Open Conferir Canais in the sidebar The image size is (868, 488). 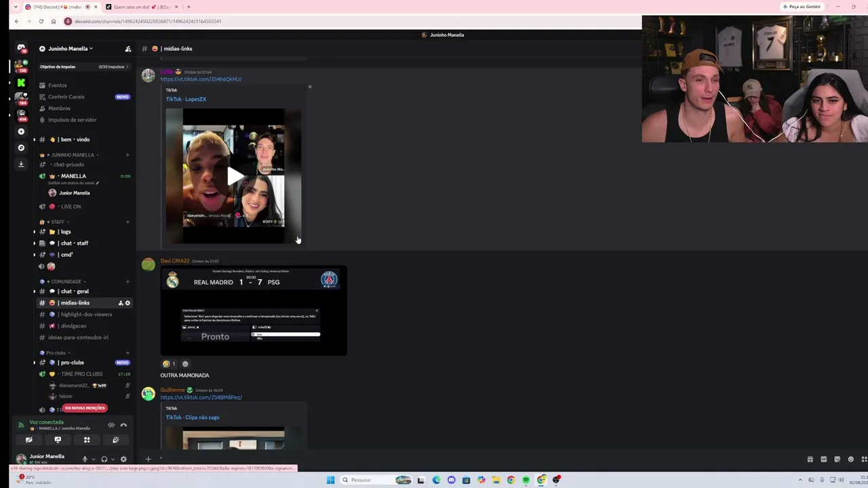(85, 97)
